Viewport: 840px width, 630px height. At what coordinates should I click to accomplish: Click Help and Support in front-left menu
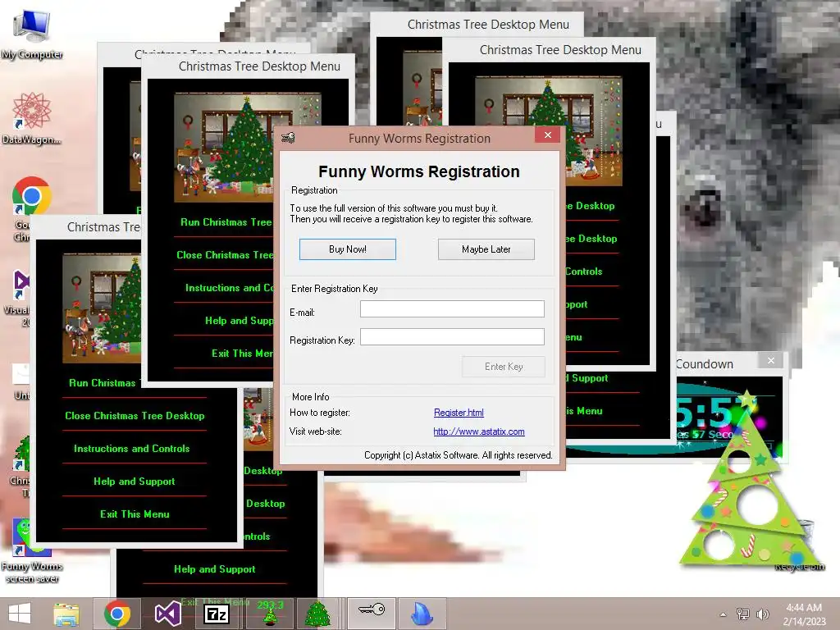[x=135, y=481]
